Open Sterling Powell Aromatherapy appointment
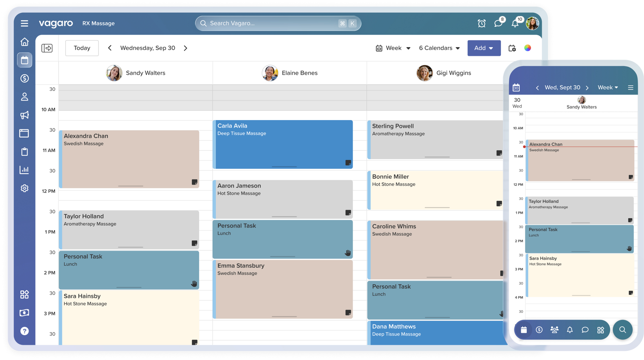 (x=435, y=140)
